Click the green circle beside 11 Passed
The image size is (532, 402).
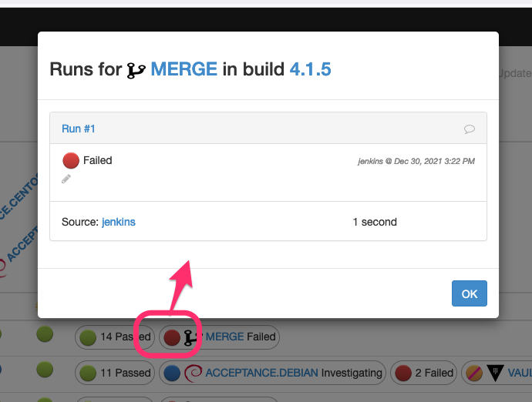(89, 373)
